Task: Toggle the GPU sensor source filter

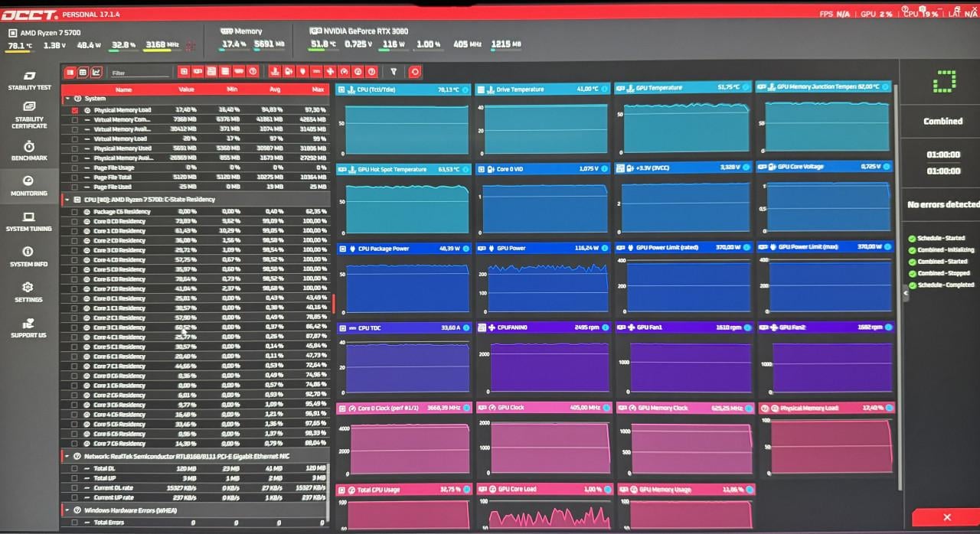Action: click(198, 71)
